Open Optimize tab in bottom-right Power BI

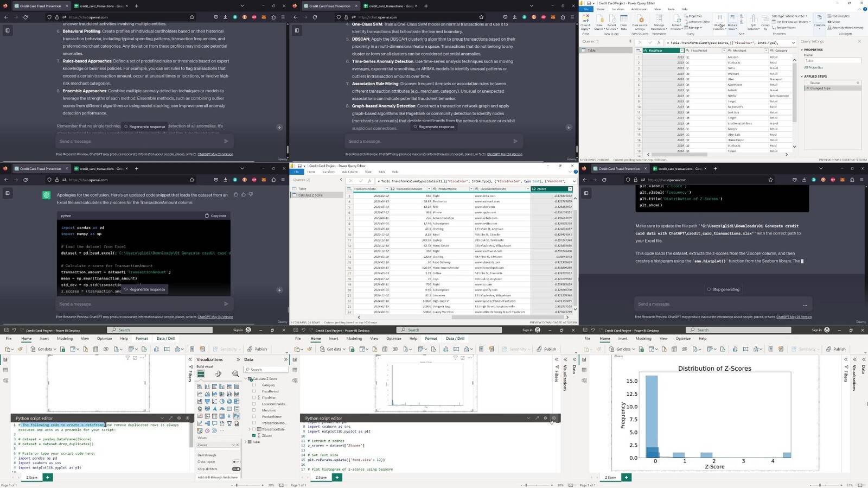tap(683, 338)
